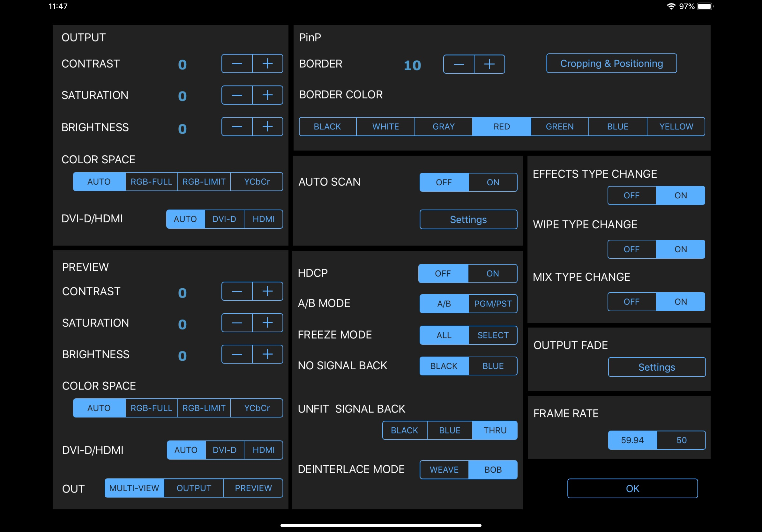Switch EFFECTS TYPE CHANGE to OFF
The width and height of the screenshot is (762, 532).
(x=631, y=196)
